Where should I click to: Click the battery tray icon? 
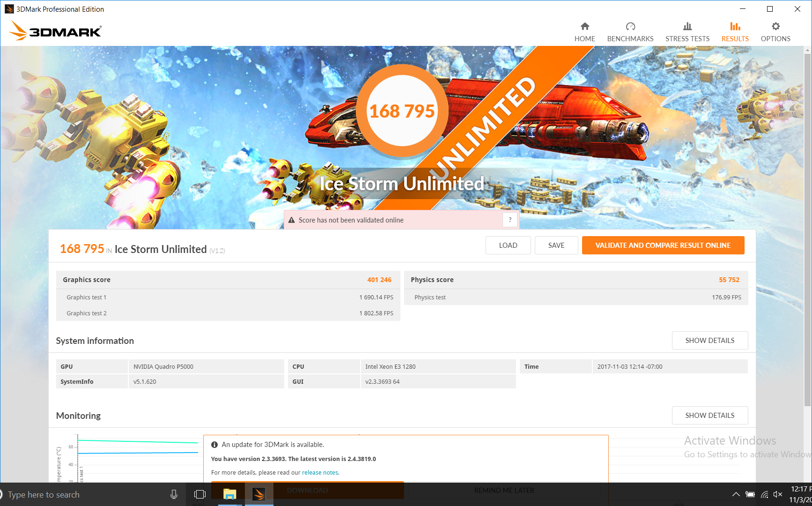point(750,494)
